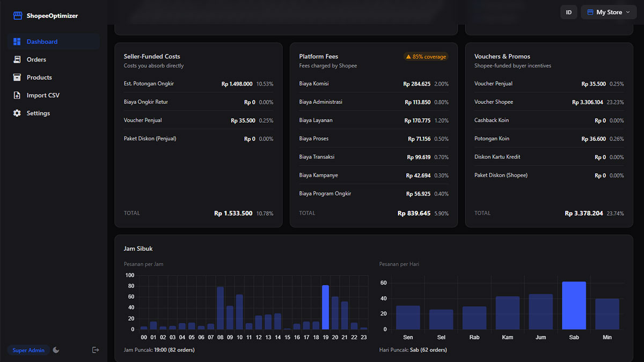The image size is (644, 362).
Task: Click the Rp 839.645 total value
Action: point(414,213)
